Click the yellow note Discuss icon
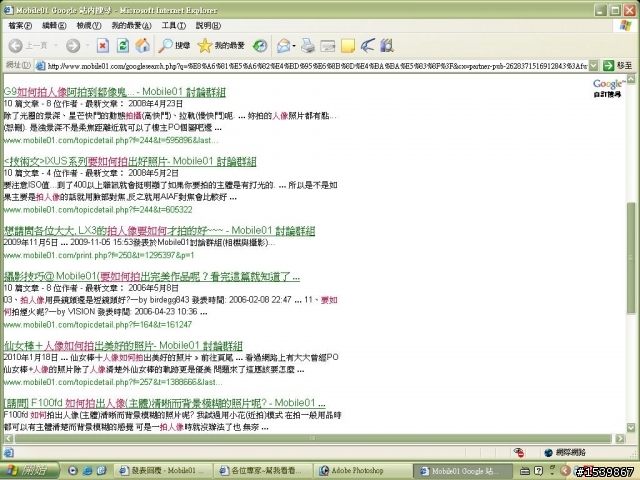This screenshot has height=480, width=640. click(x=348, y=46)
